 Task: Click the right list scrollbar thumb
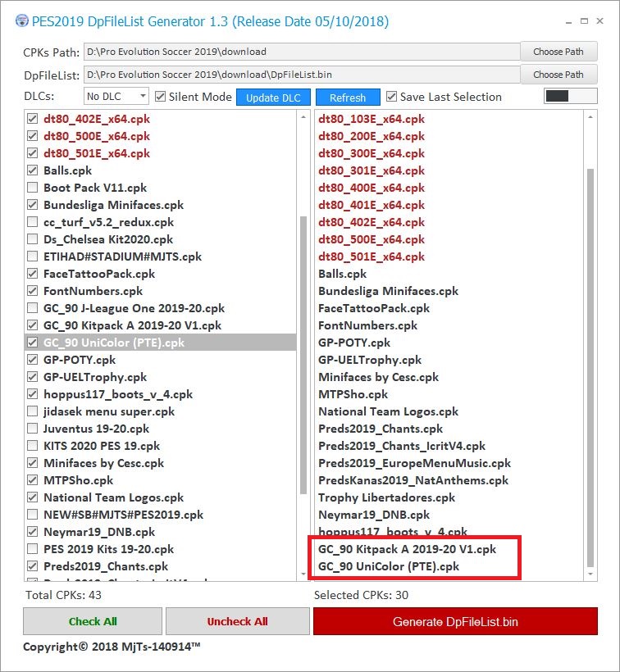(590, 367)
